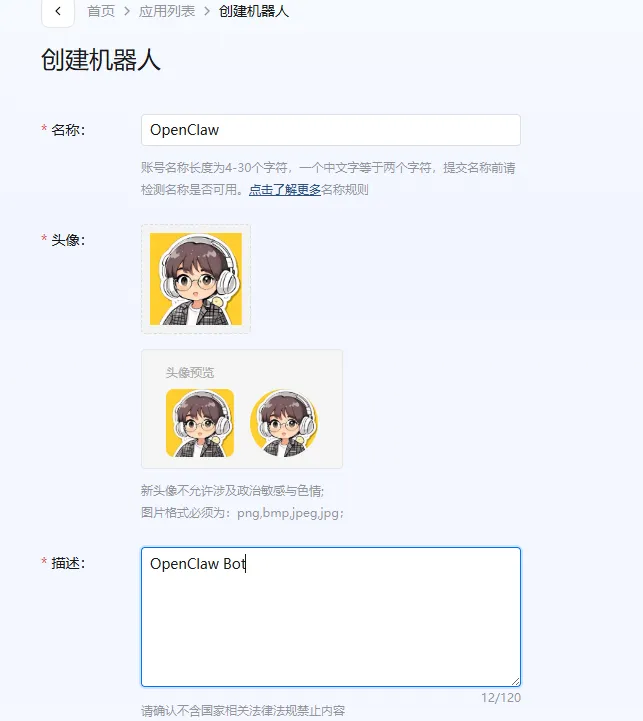Select the 创建机器人 breadcrumb item
643x721 pixels.
click(x=254, y=11)
